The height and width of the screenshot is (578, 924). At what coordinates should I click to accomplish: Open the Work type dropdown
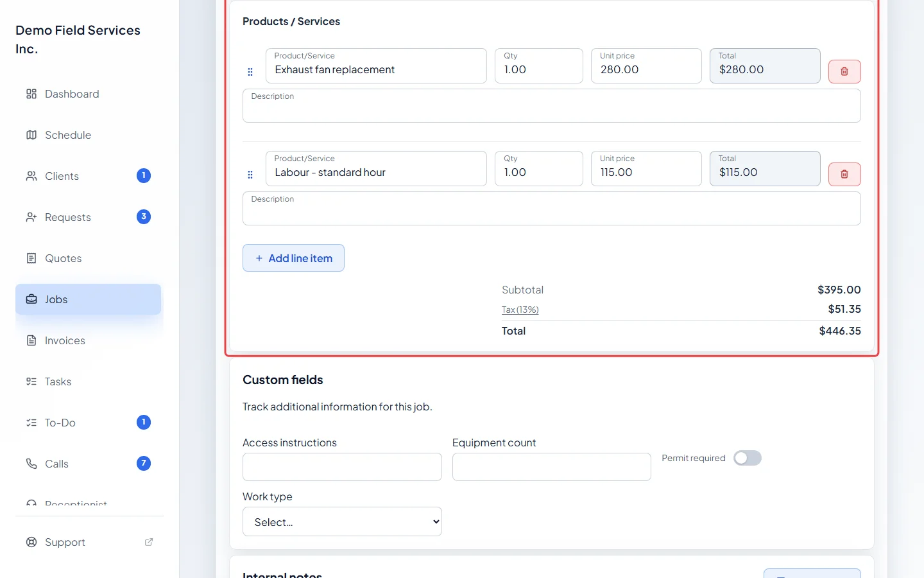[x=342, y=521]
